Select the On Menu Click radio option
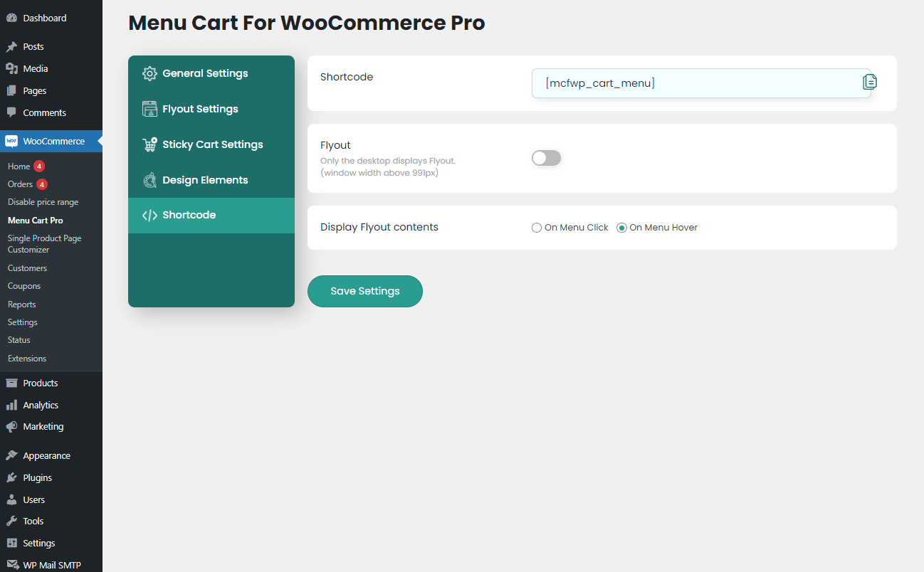The width and height of the screenshot is (924, 572). click(537, 228)
